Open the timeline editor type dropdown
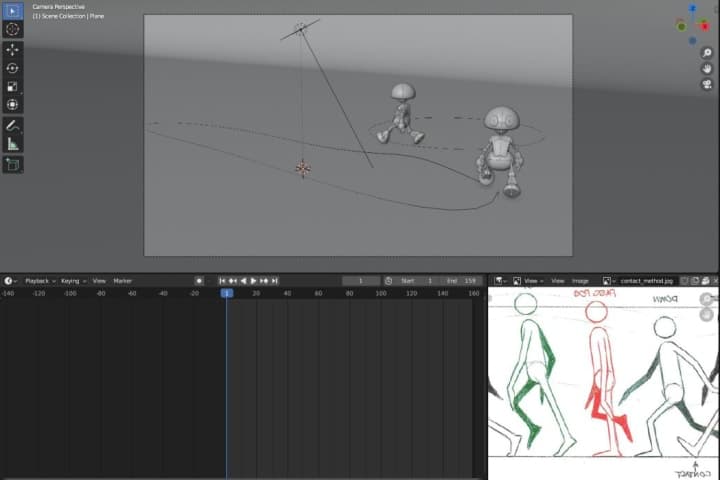 tap(10, 281)
